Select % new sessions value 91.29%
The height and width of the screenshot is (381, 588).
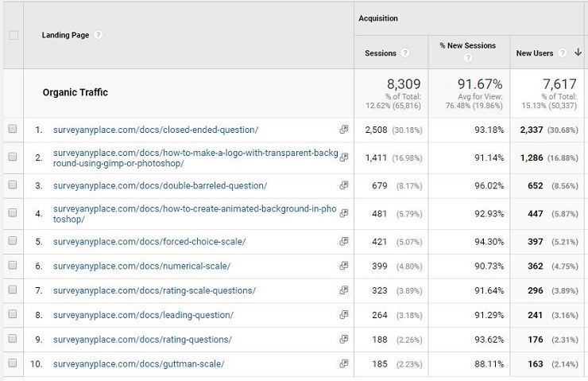point(489,315)
